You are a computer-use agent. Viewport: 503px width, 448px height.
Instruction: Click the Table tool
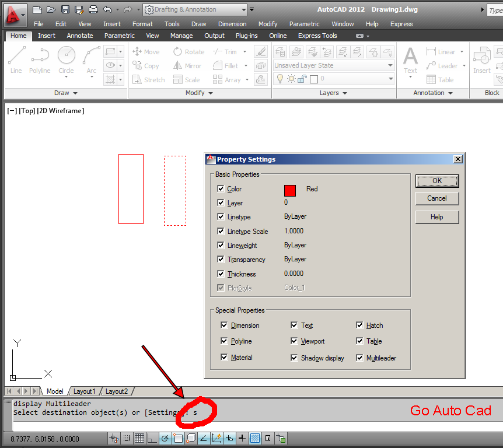[440, 79]
